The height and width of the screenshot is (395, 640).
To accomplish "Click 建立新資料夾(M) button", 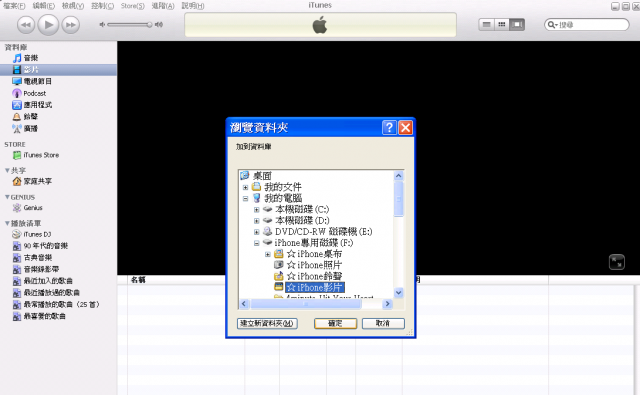I will pos(267,324).
